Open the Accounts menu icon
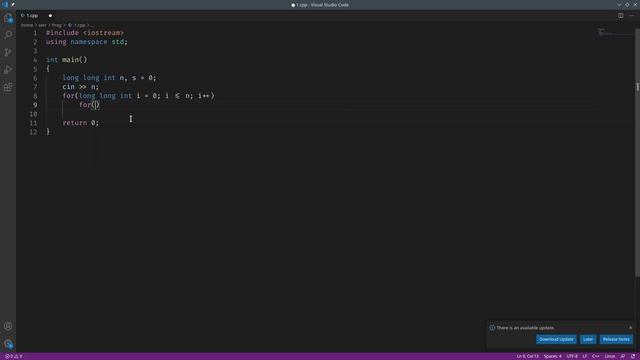The image size is (640, 360). [x=8, y=326]
